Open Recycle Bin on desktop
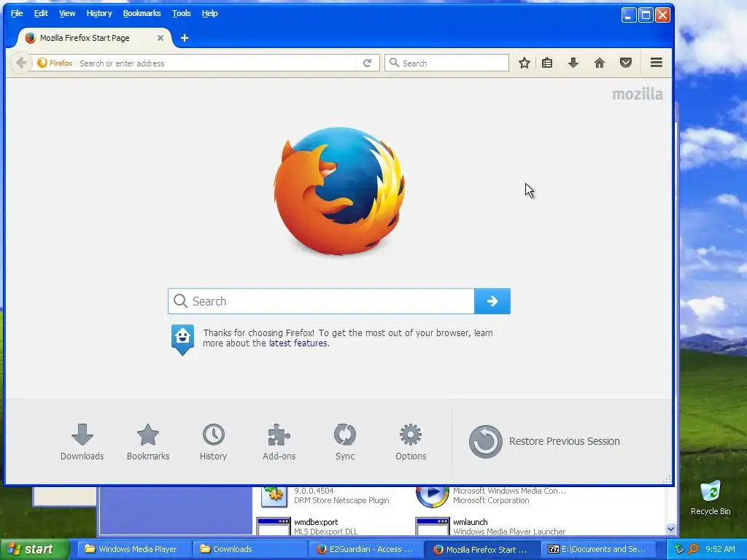The width and height of the screenshot is (747, 560). 711,497
